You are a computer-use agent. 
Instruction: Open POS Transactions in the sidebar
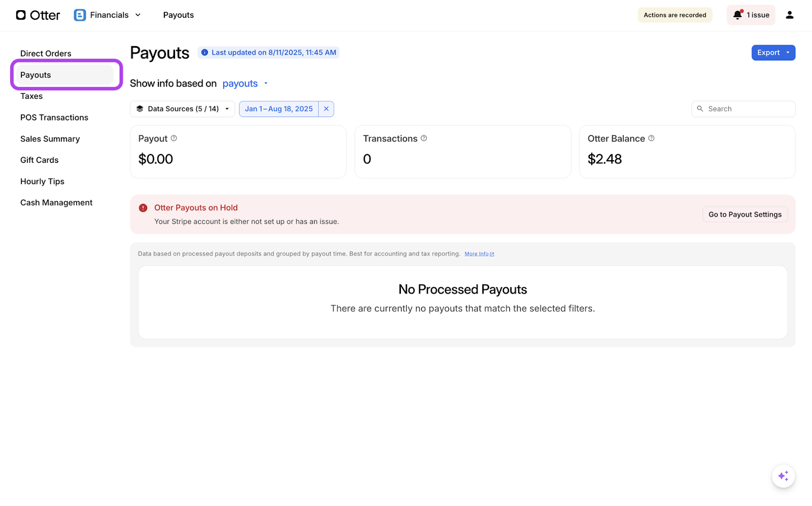click(54, 118)
